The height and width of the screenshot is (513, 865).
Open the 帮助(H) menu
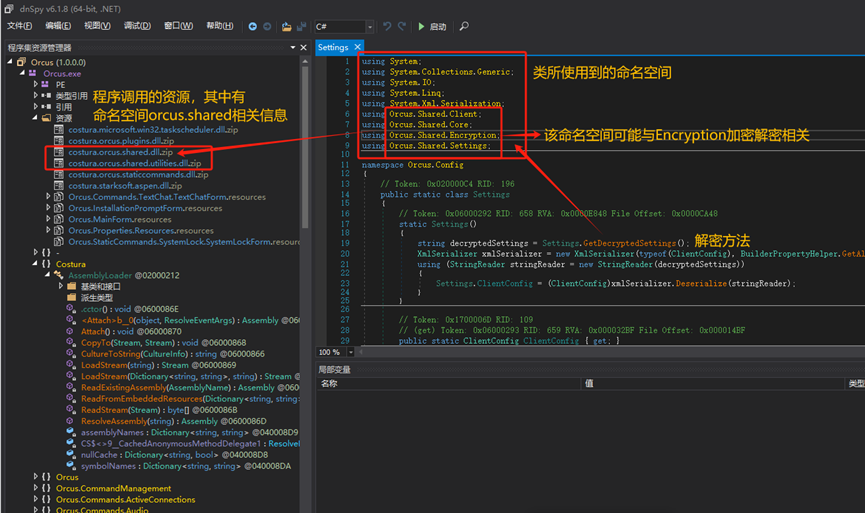220,26
